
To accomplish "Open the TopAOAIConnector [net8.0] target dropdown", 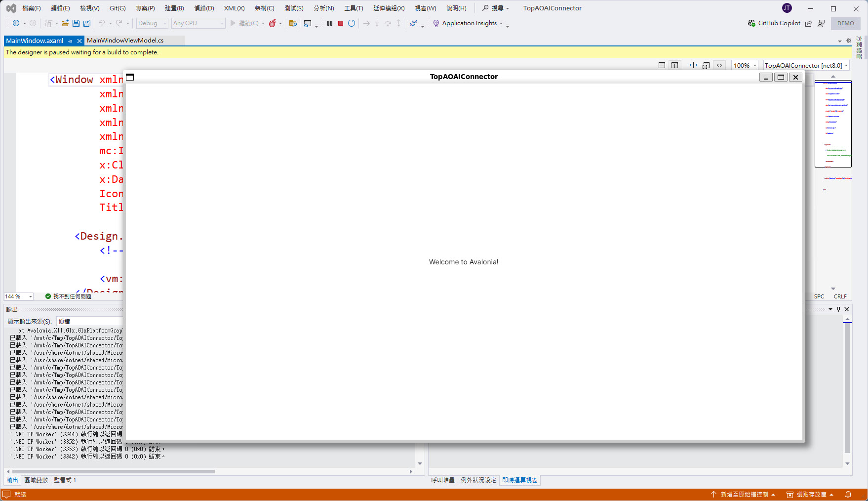I will (x=806, y=65).
